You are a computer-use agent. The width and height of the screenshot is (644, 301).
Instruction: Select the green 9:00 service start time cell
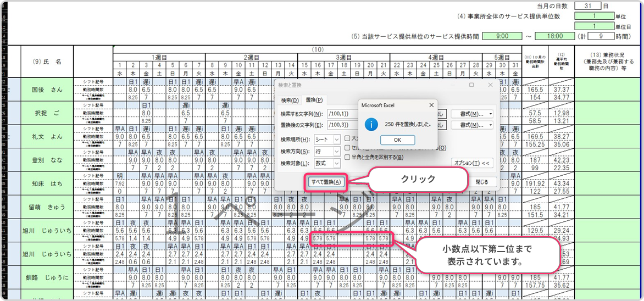(x=501, y=36)
